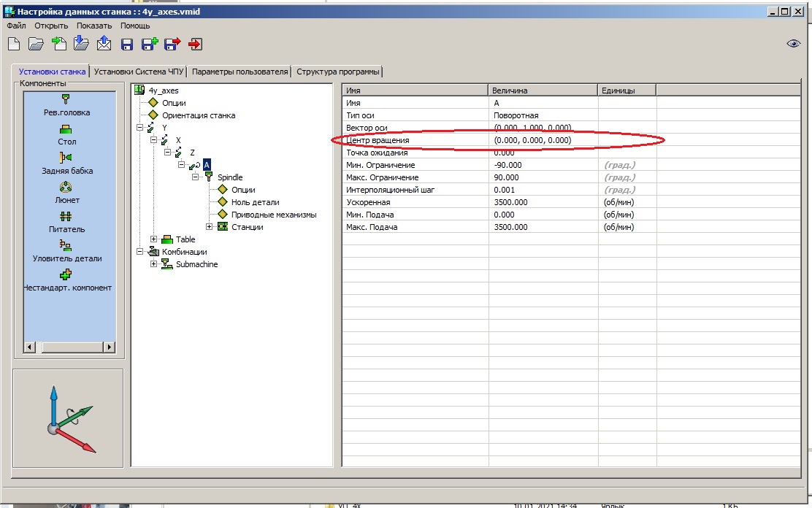
Task: Select the Задняя бабка component
Action: point(67,164)
